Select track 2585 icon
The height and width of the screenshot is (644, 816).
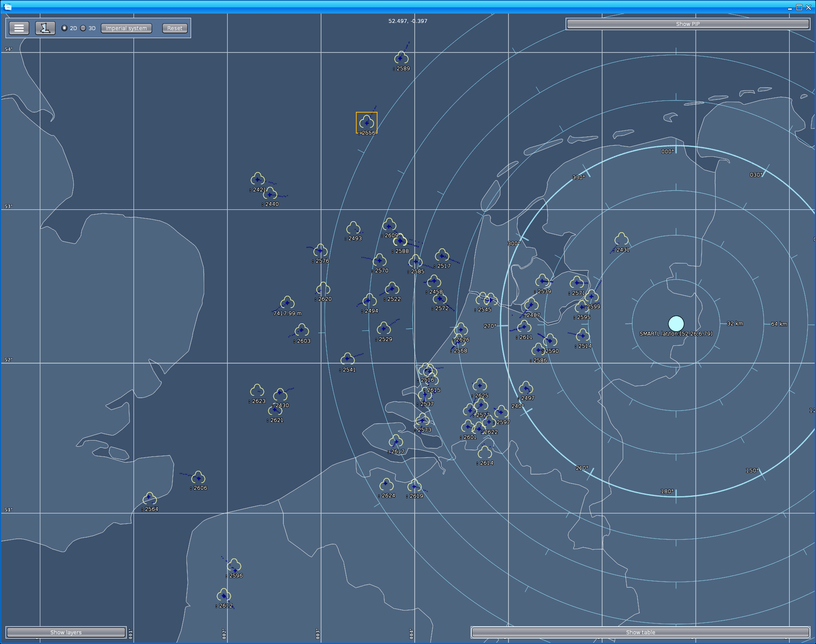[x=416, y=261]
